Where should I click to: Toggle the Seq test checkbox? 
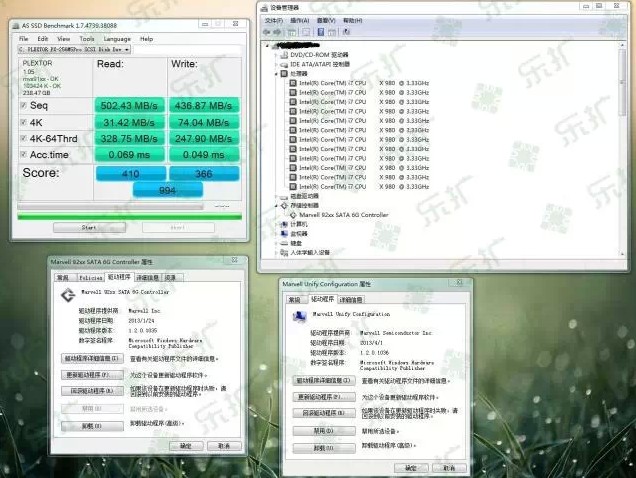coord(24,106)
